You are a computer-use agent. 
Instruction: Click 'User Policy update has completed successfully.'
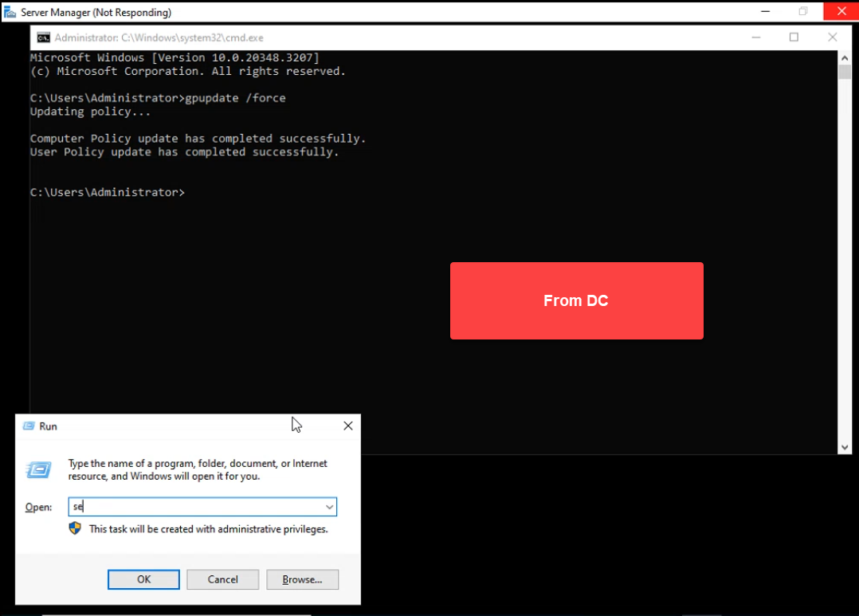[x=185, y=151]
